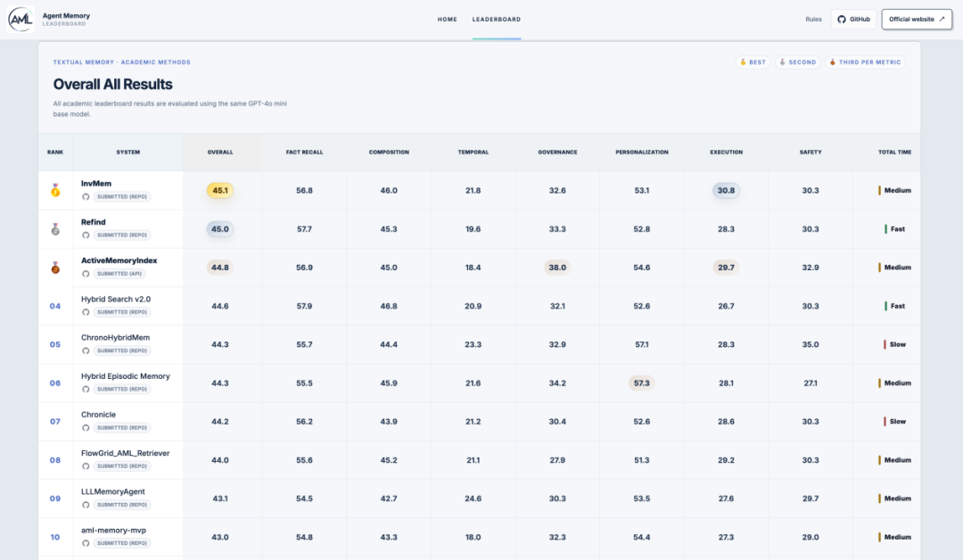This screenshot has width=963, height=560.
Task: Open the Rules link
Action: point(813,19)
